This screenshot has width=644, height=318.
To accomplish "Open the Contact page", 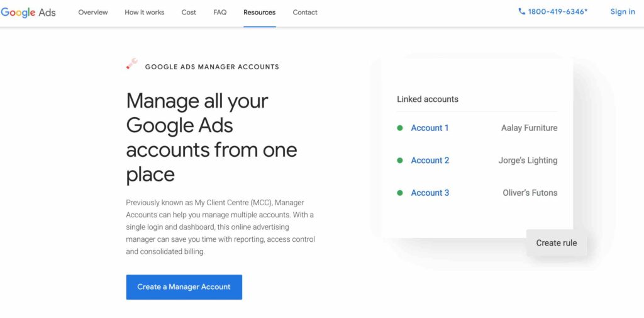I will [x=305, y=13].
